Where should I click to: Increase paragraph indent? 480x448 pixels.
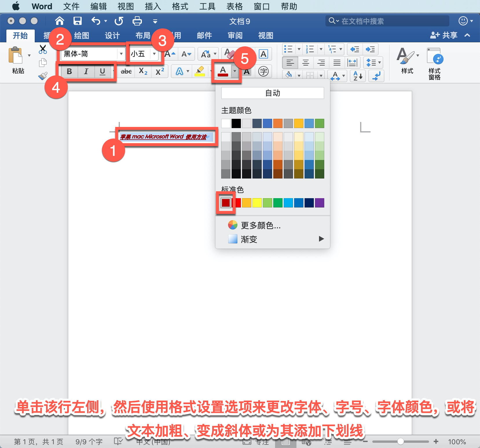[x=370, y=49]
